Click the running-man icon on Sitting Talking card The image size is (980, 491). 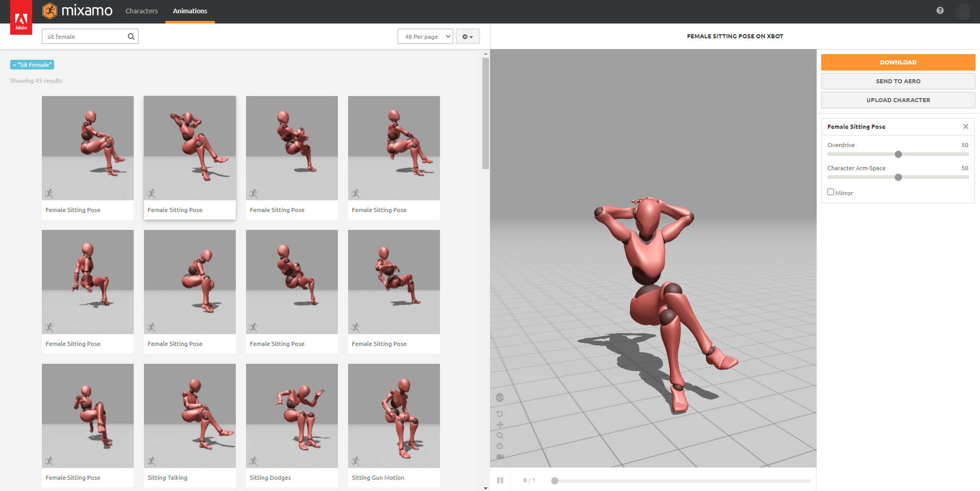coord(151,461)
